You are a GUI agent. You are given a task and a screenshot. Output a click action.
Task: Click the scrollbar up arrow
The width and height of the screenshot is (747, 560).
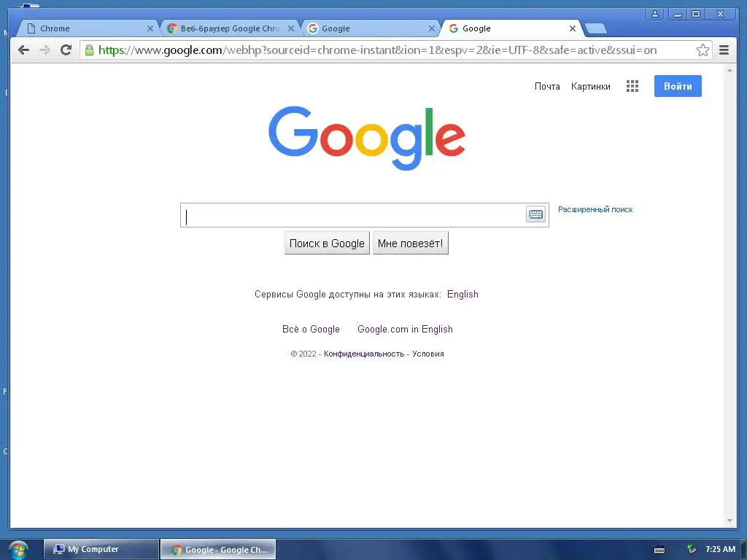[x=729, y=70]
